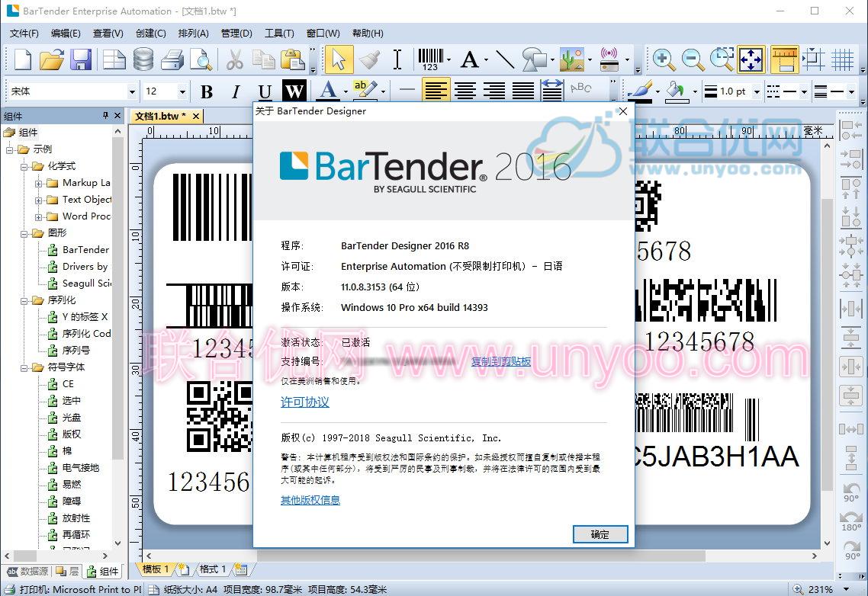Switch to the 数据源 panel tab
This screenshot has width=868, height=596.
point(27,571)
